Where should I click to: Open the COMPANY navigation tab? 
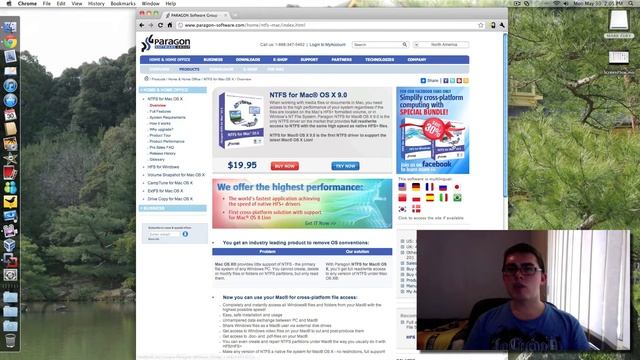pyautogui.click(x=417, y=60)
